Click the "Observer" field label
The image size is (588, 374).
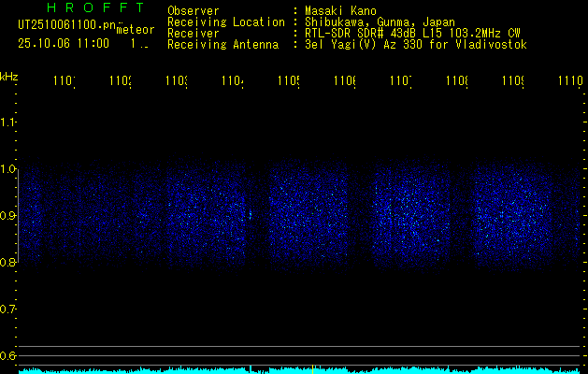click(194, 11)
